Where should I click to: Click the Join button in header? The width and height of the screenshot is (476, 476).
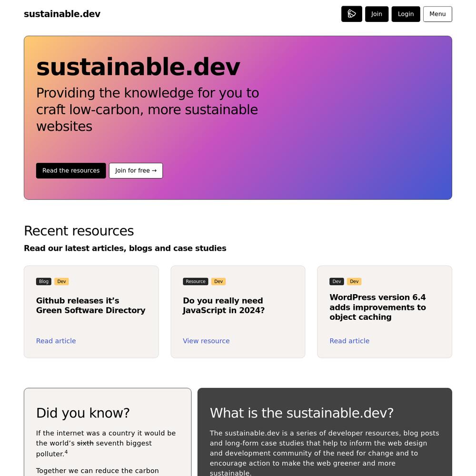click(x=377, y=14)
